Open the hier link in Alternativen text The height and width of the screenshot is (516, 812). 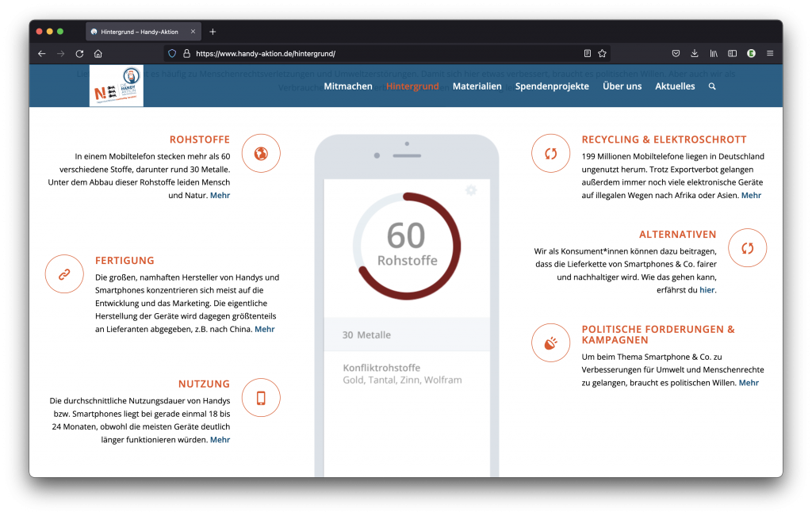pos(707,289)
